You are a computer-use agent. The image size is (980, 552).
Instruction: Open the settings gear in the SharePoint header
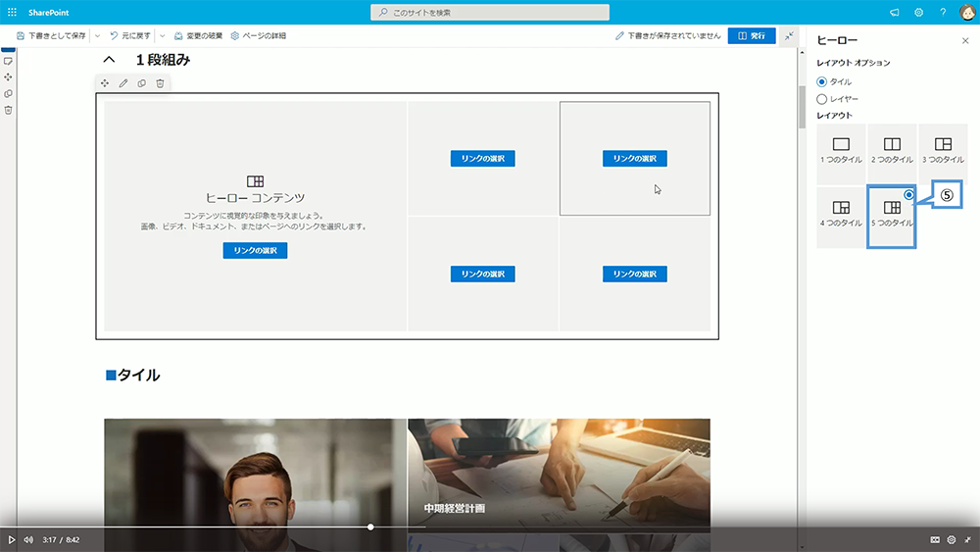point(919,13)
